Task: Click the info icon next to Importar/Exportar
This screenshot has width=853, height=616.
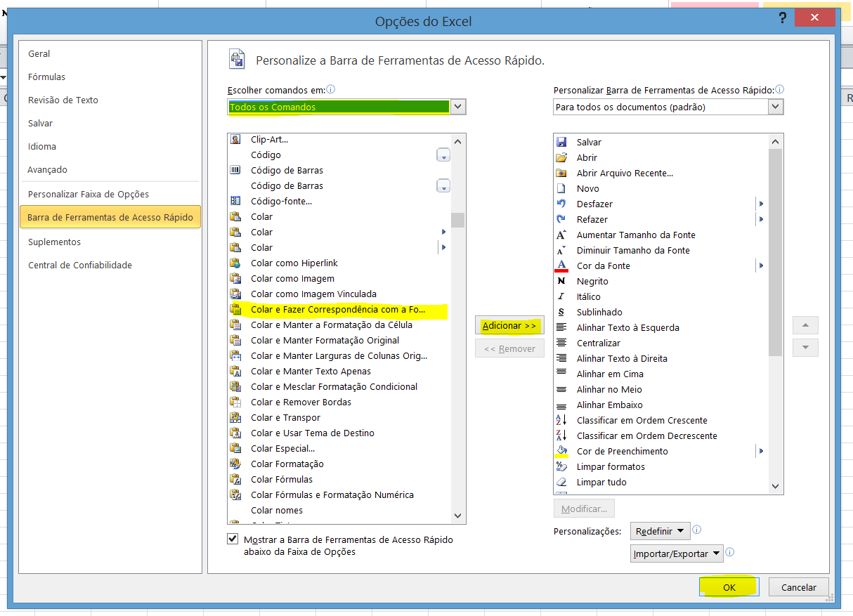Action: click(730, 553)
